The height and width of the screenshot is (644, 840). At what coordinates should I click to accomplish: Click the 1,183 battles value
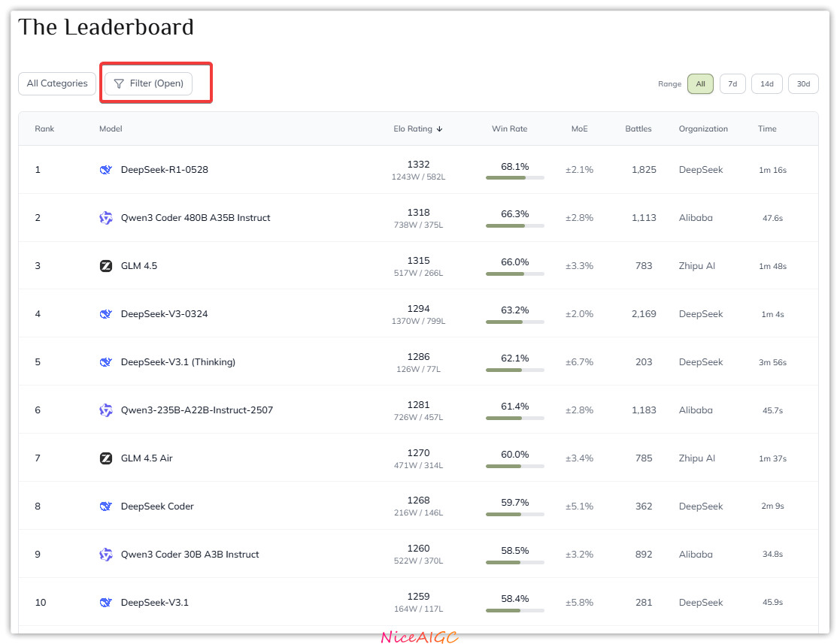[x=644, y=410]
